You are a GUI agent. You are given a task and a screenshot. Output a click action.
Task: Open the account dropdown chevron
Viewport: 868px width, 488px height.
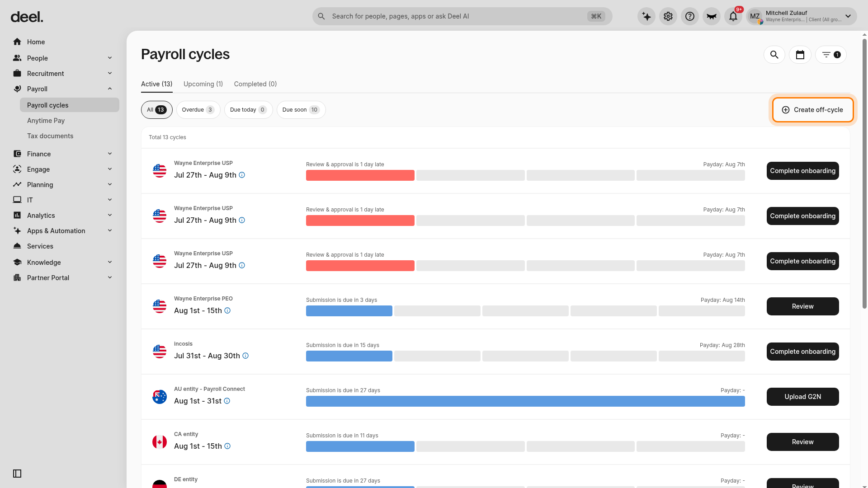[848, 16]
